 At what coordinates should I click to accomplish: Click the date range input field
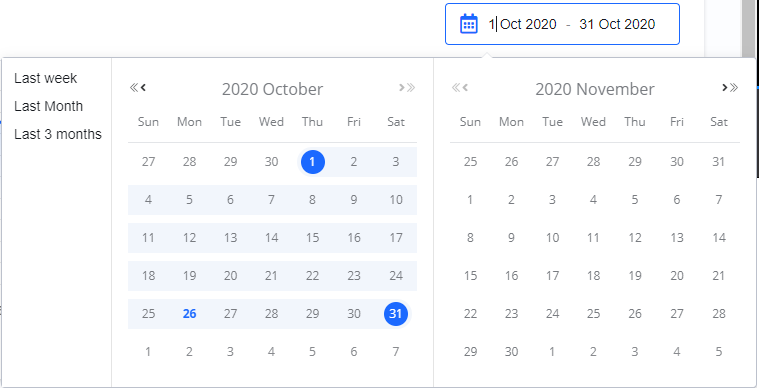(x=562, y=24)
